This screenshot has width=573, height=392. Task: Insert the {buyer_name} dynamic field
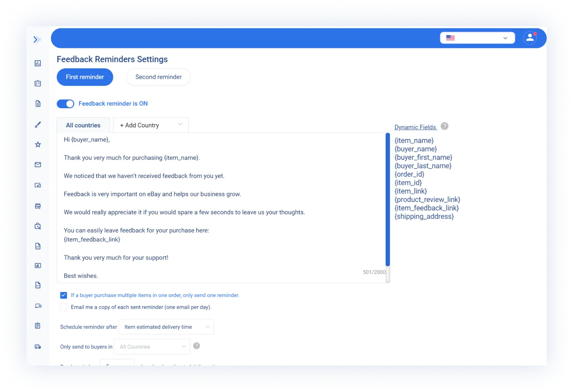416,149
